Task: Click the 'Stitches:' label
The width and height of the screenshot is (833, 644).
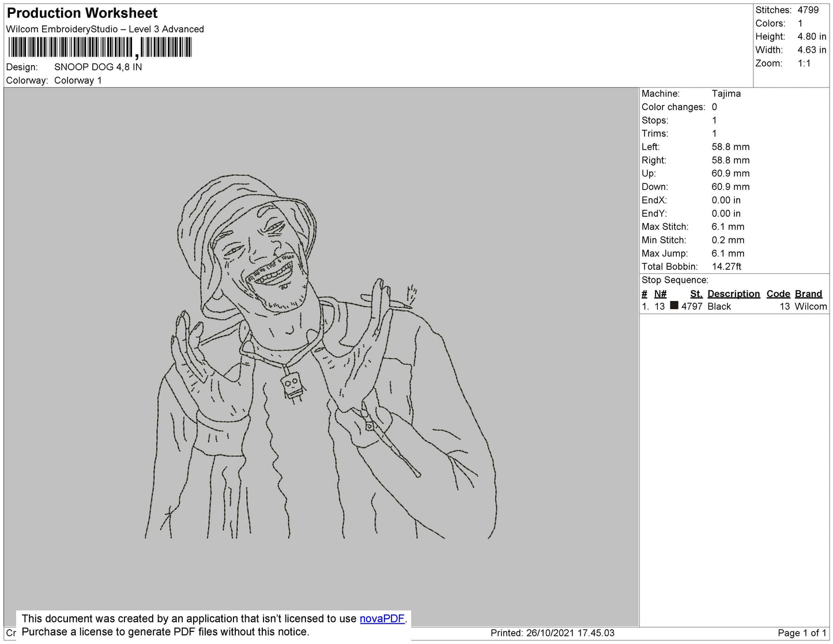Action: coord(774,10)
